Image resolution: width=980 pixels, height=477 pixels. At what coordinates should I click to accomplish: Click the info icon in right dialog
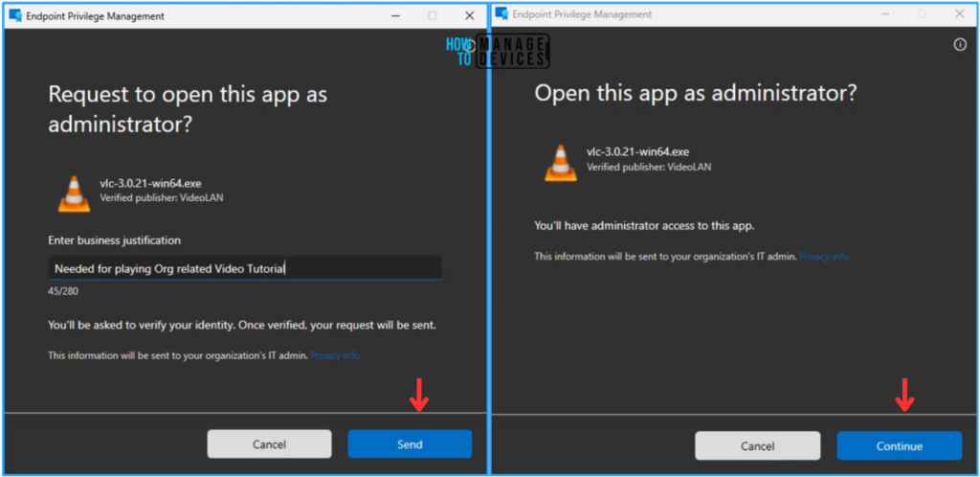[960, 44]
